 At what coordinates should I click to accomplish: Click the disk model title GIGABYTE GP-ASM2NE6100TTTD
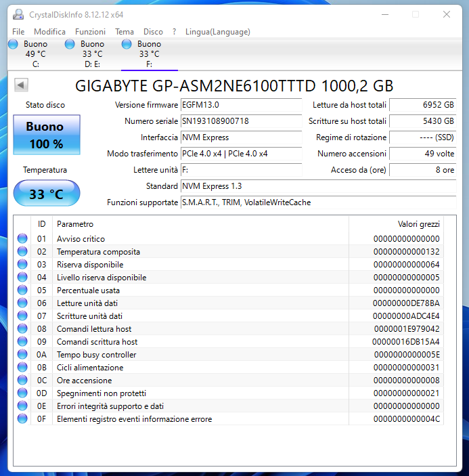234,85
